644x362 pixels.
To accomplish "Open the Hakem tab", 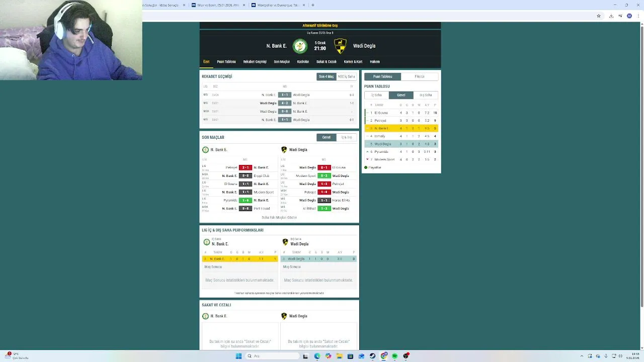I will point(375,62).
